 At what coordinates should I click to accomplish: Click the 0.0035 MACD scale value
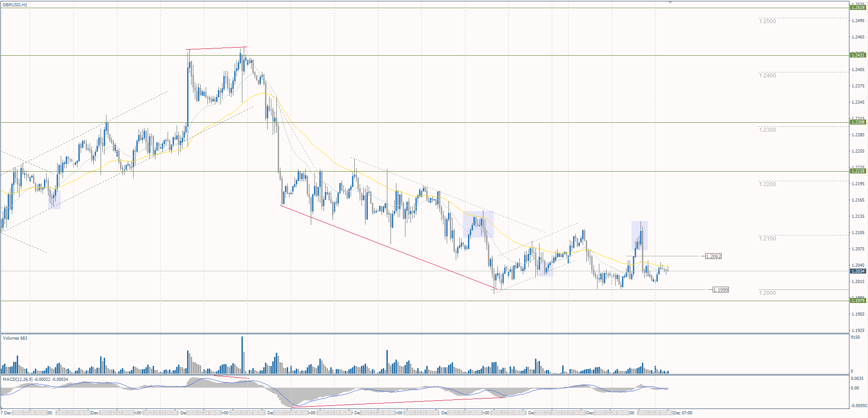pyautogui.click(x=857, y=378)
